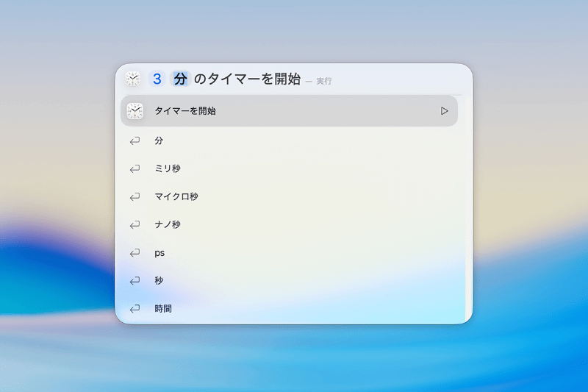
Task: Click the タイマーを開始 result row
Action: click(289, 110)
